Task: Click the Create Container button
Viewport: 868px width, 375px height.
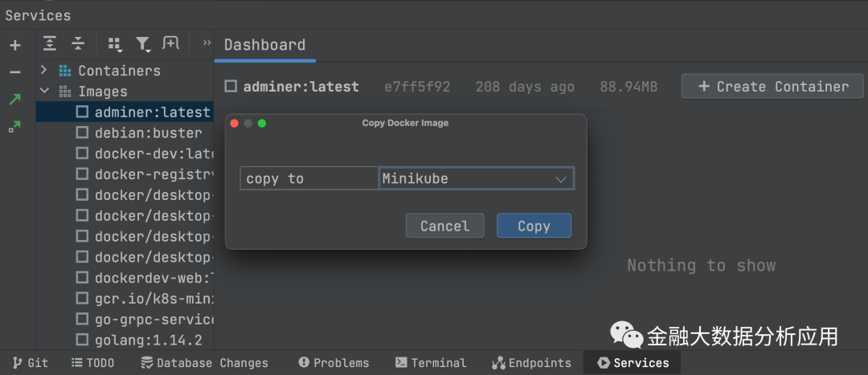Action: (x=772, y=87)
